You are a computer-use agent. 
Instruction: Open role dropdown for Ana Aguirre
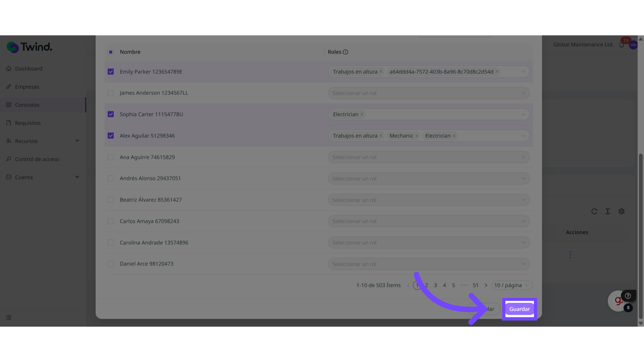(x=429, y=157)
